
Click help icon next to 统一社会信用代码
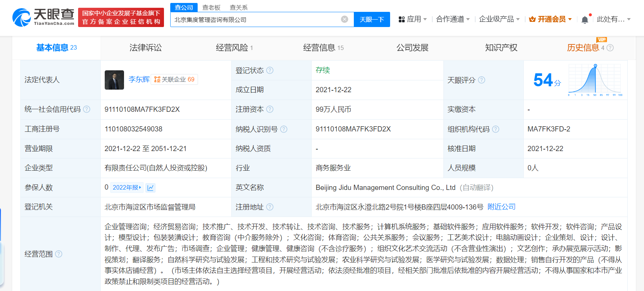(x=87, y=109)
